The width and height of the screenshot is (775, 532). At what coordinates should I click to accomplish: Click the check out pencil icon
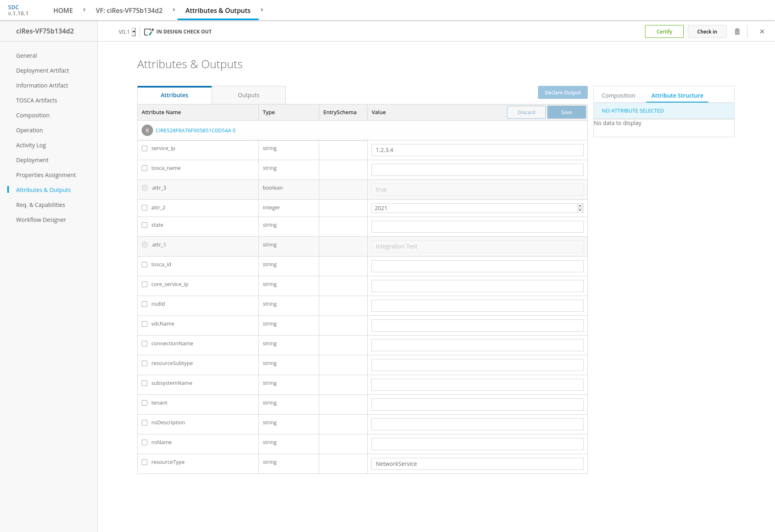coord(149,32)
